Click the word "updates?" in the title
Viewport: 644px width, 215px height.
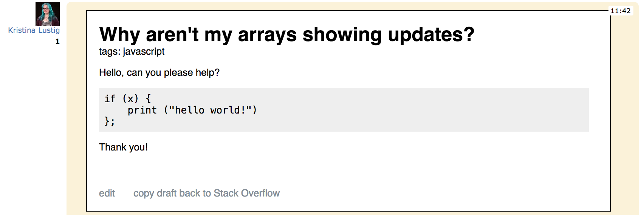431,35
